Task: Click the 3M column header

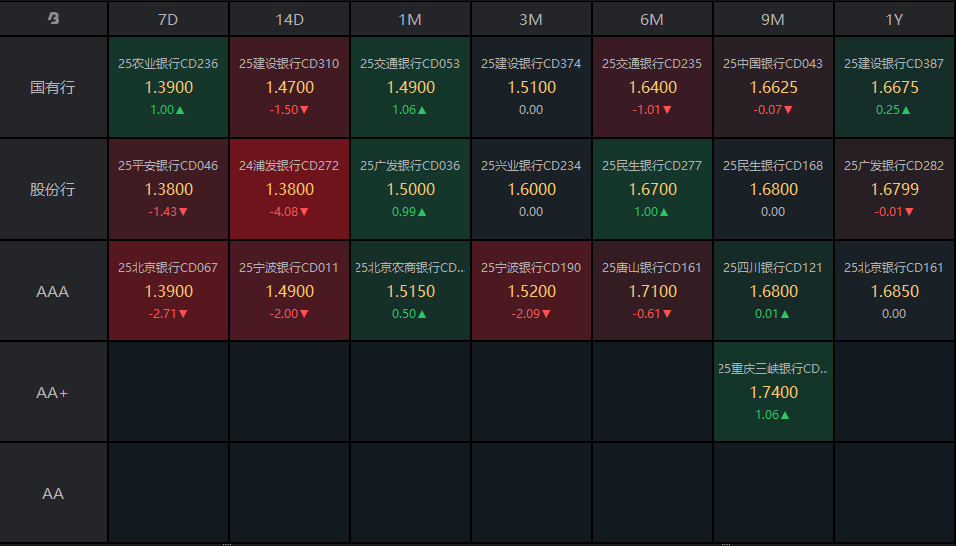Action: click(x=531, y=19)
